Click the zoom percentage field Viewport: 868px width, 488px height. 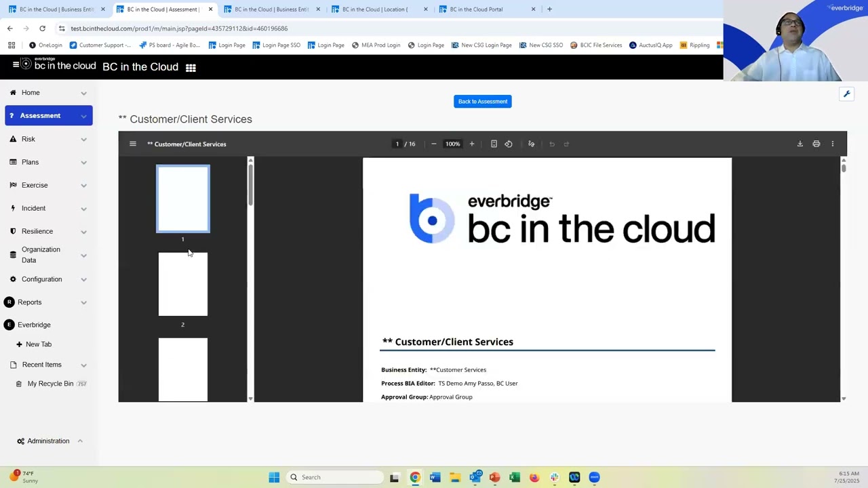tap(452, 144)
